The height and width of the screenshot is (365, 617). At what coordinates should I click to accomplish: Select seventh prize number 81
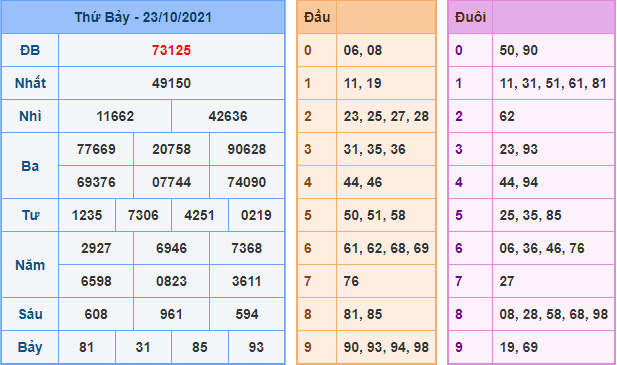87,348
